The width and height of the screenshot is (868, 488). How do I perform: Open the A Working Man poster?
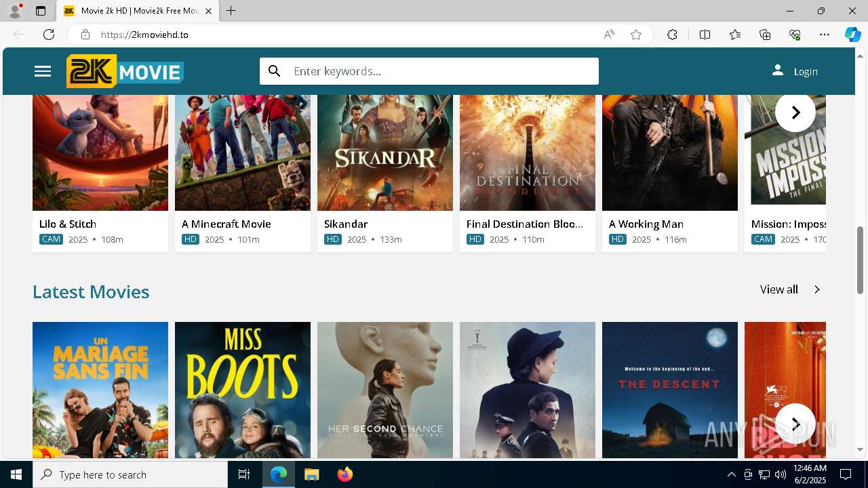pyautogui.click(x=670, y=152)
